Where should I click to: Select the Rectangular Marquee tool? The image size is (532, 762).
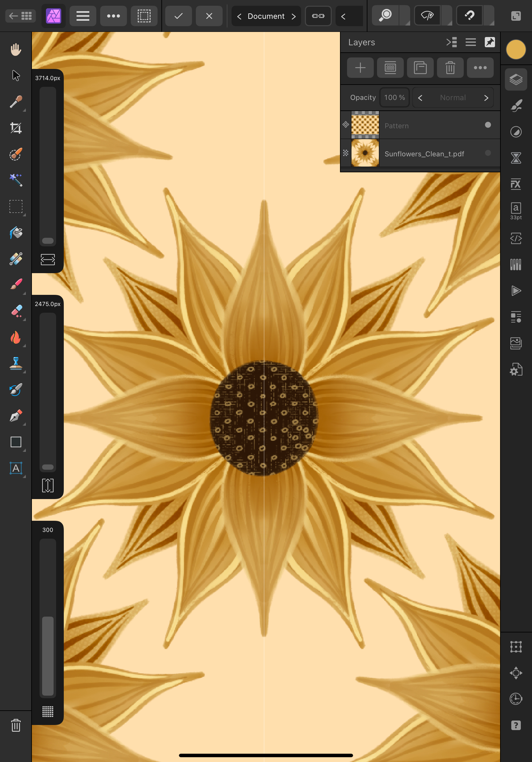point(16,206)
